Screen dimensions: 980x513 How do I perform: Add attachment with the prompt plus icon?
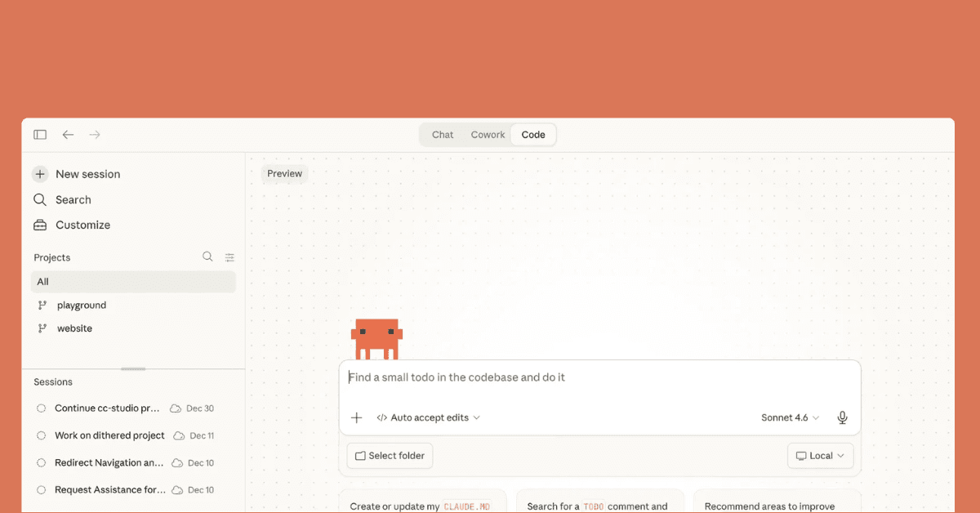point(356,417)
